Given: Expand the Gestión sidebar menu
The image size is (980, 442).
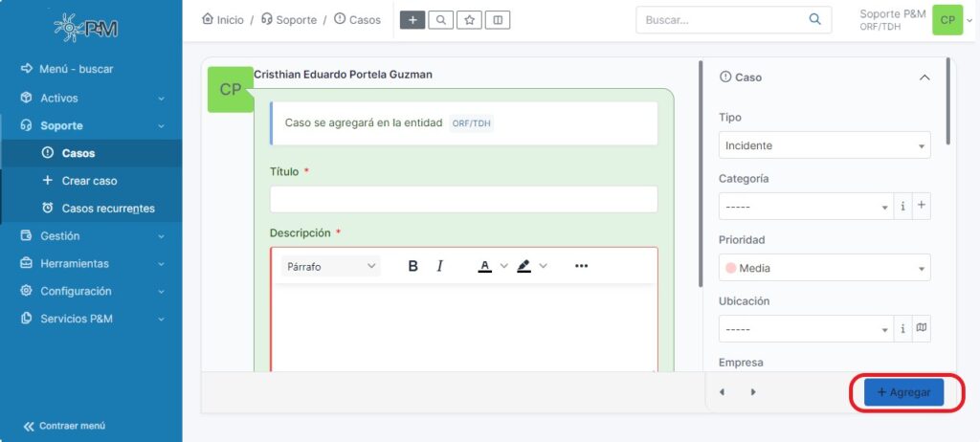Looking at the screenshot, I should click(91, 235).
